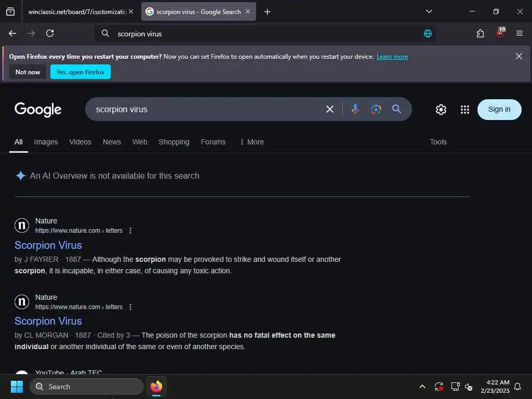Open the search Tools options
The width and height of the screenshot is (532, 399).
[438, 142]
